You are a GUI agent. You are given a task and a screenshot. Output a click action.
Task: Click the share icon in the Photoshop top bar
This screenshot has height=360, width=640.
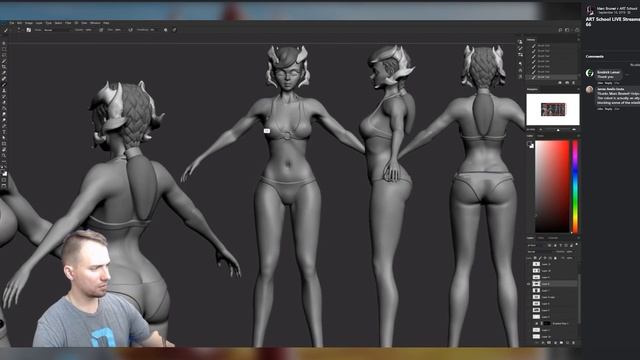click(x=577, y=30)
